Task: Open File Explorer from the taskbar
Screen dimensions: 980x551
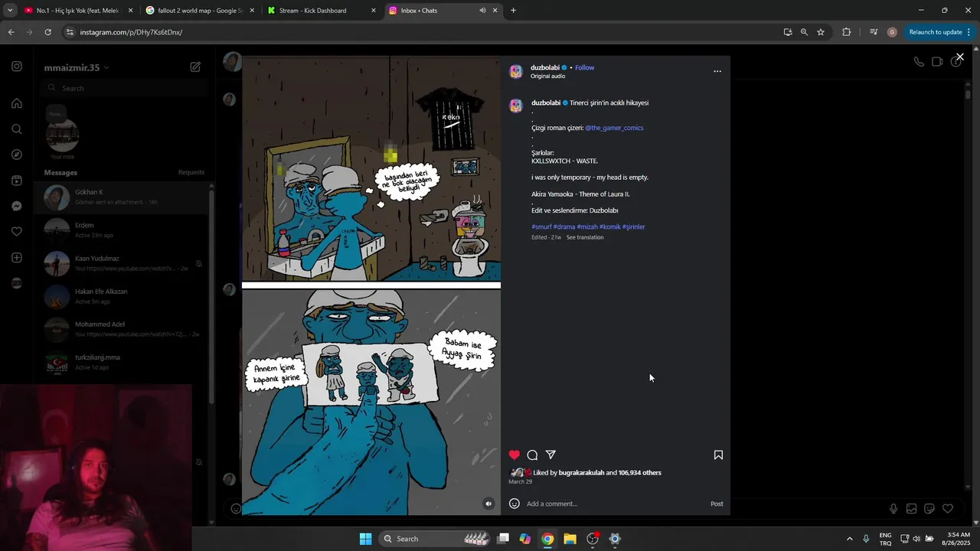Action: [570, 539]
